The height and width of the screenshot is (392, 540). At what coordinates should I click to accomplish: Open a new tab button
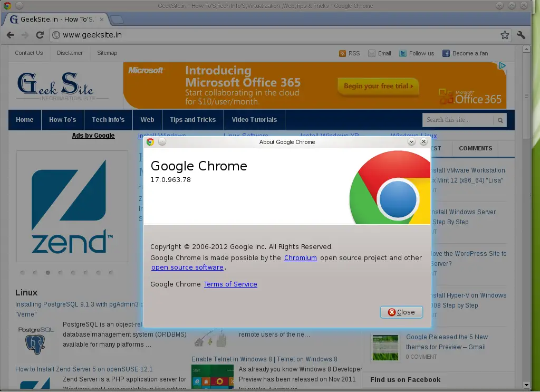[117, 20]
